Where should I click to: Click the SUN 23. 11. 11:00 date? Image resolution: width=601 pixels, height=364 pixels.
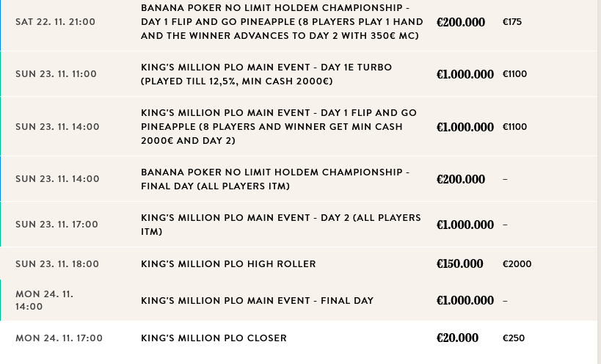[56, 74]
